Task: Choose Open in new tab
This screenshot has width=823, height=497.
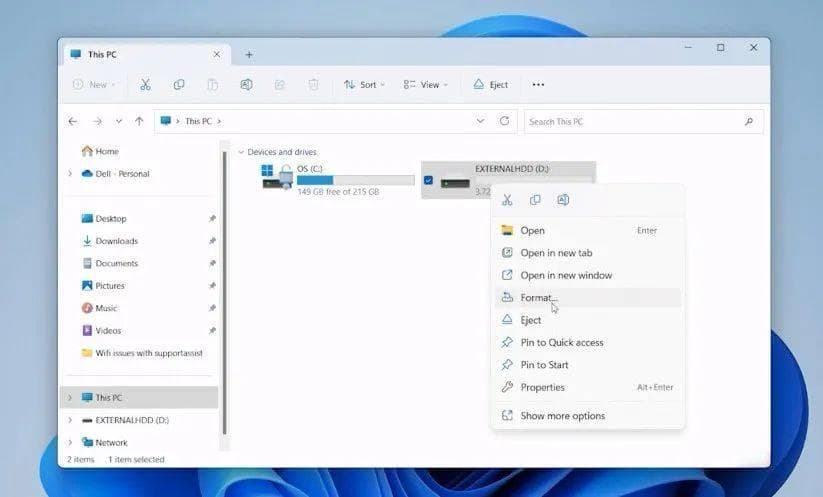Action: point(588,253)
